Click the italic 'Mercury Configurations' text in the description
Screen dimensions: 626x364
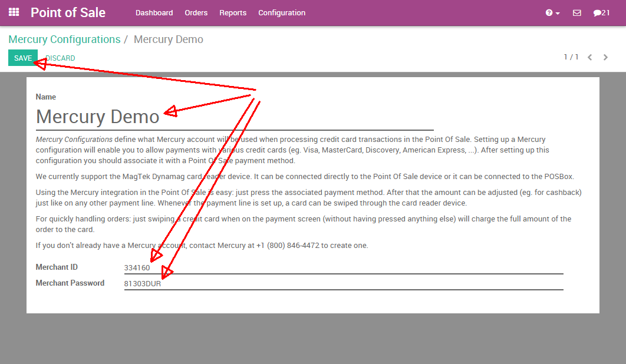tap(74, 139)
